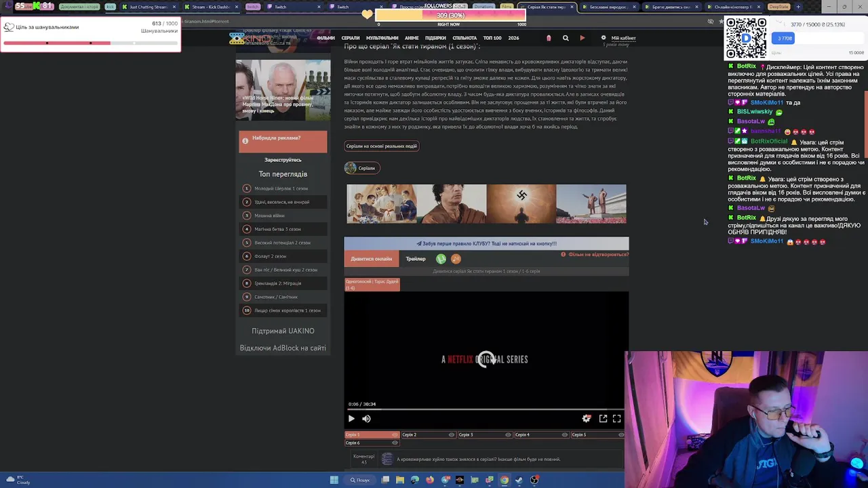
Task: Open the comment author's avatar
Action: pyautogui.click(x=387, y=460)
